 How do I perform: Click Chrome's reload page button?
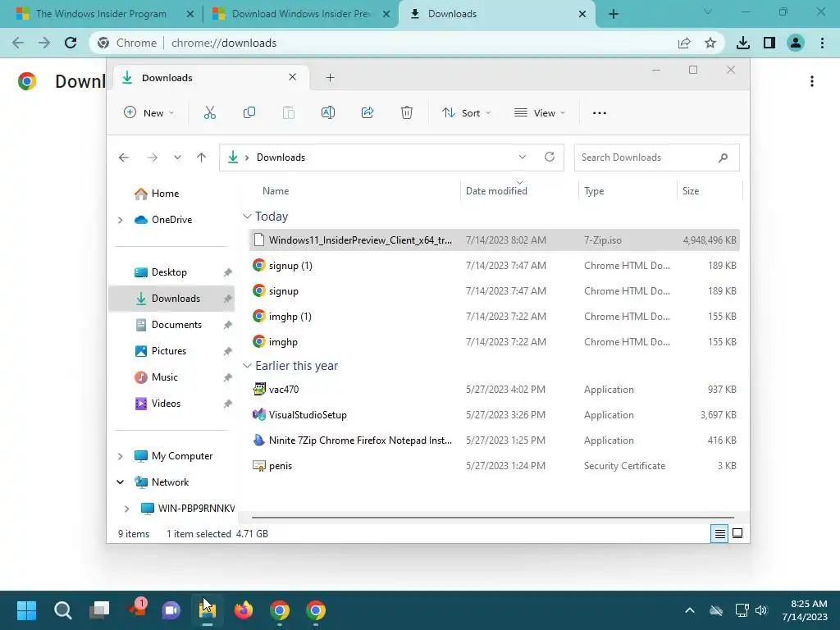(71, 43)
